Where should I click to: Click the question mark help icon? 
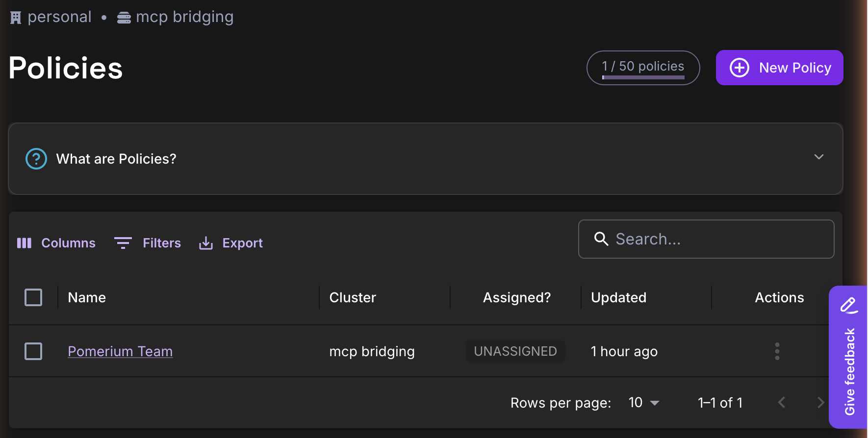coord(36,159)
